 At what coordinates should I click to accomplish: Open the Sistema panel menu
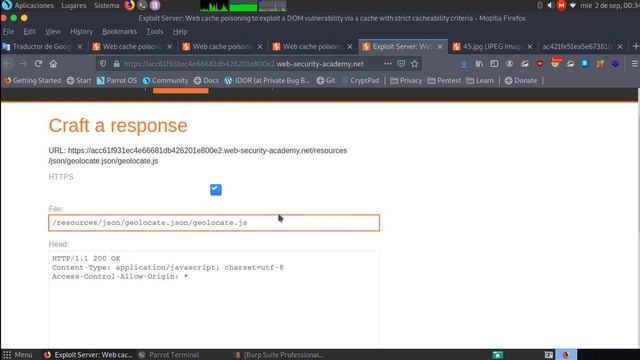107,5
